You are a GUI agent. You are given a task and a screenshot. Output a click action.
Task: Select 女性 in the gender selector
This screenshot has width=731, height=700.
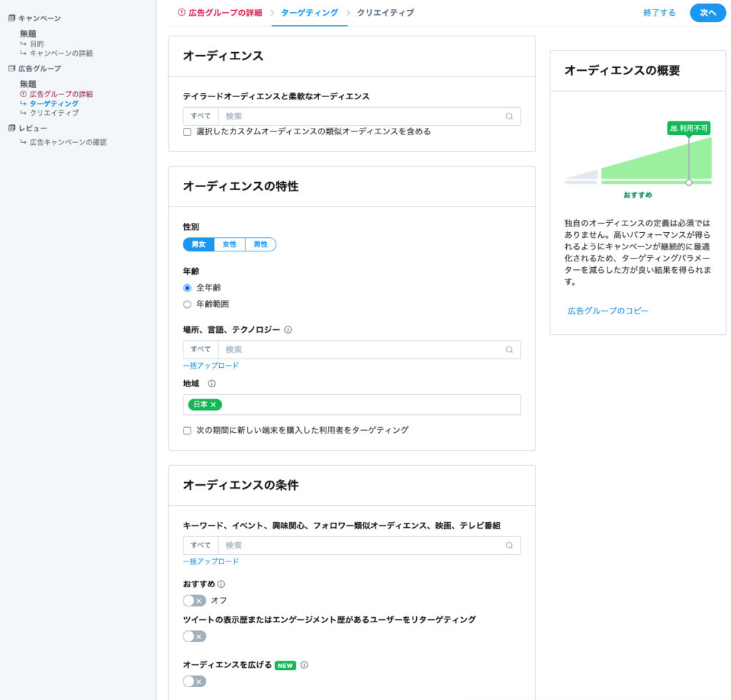pyautogui.click(x=229, y=244)
